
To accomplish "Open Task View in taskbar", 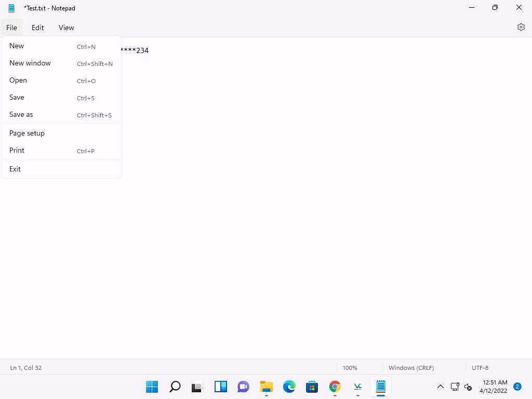I will coord(198,387).
